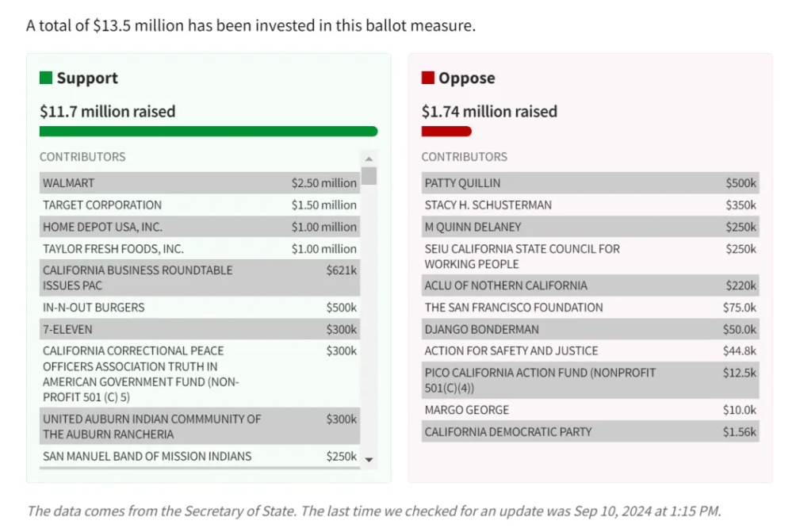Click the green Support fundraising progress bar
The height and width of the screenshot is (532, 800).
(x=209, y=132)
